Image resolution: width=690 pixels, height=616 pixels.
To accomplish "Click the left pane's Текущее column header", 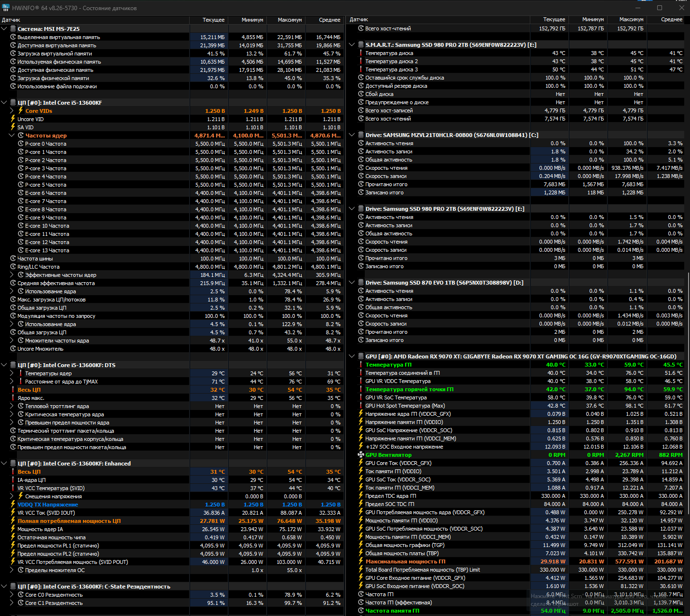I will 208,20.
